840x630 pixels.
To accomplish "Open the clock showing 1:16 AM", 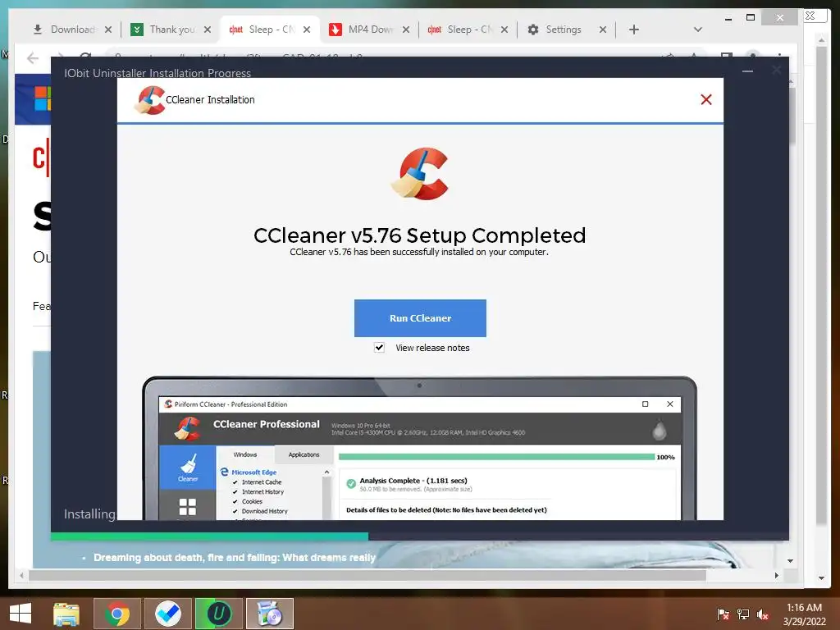I will [804, 614].
